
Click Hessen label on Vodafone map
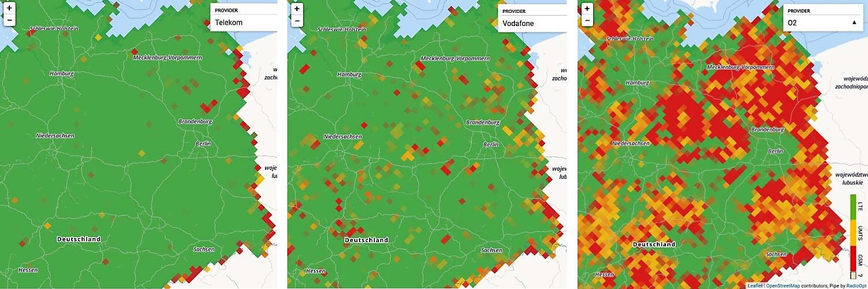coord(316,271)
